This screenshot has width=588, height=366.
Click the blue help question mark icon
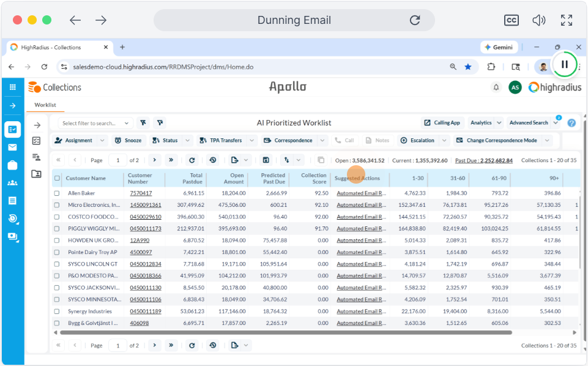pyautogui.click(x=571, y=123)
